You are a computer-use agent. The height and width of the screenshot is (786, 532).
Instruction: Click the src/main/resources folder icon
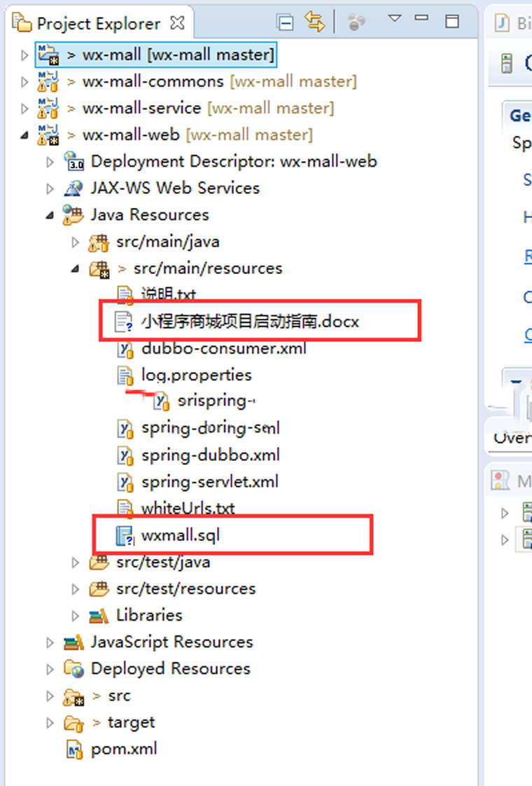pos(99,269)
